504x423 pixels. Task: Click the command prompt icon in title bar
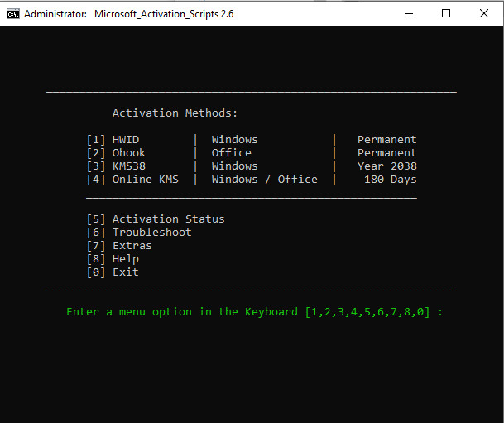click(x=13, y=14)
